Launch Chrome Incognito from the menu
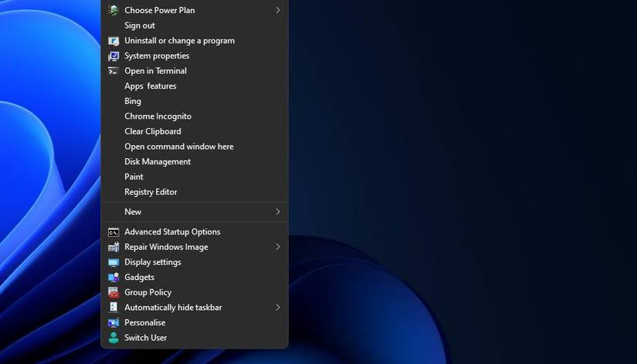Screen dimensions: 637x364 point(158,116)
